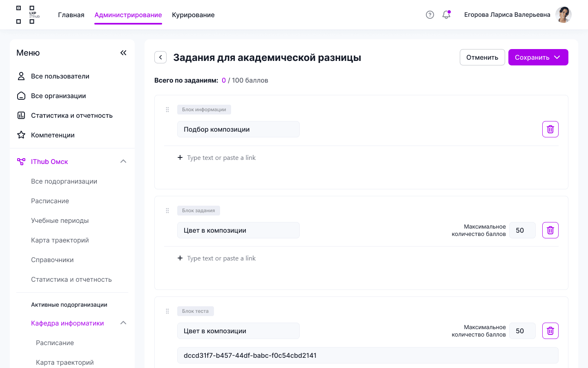Image resolution: width=588 pixels, height=368 pixels.
Task: Open Справочники
Action: tap(52, 260)
